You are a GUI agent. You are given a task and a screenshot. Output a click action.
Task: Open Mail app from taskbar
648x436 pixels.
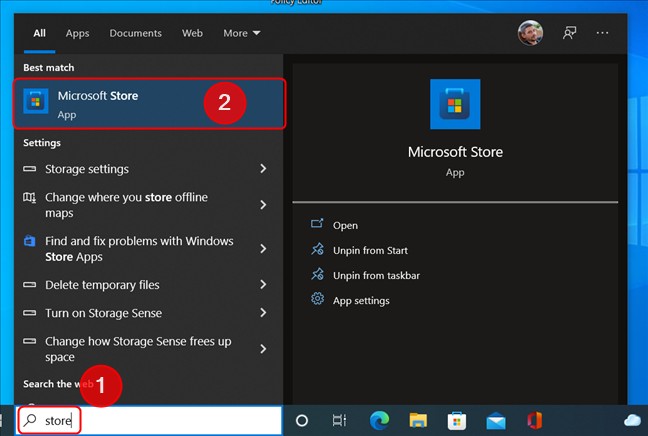click(x=496, y=421)
